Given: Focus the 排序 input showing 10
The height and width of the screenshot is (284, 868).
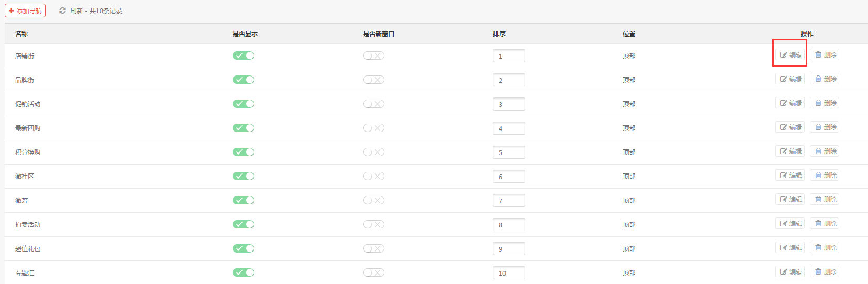Looking at the screenshot, I should coord(509,273).
